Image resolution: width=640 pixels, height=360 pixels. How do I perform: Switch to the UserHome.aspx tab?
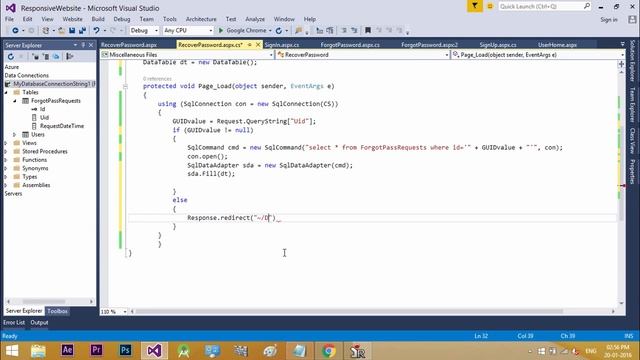pyautogui.click(x=557, y=45)
